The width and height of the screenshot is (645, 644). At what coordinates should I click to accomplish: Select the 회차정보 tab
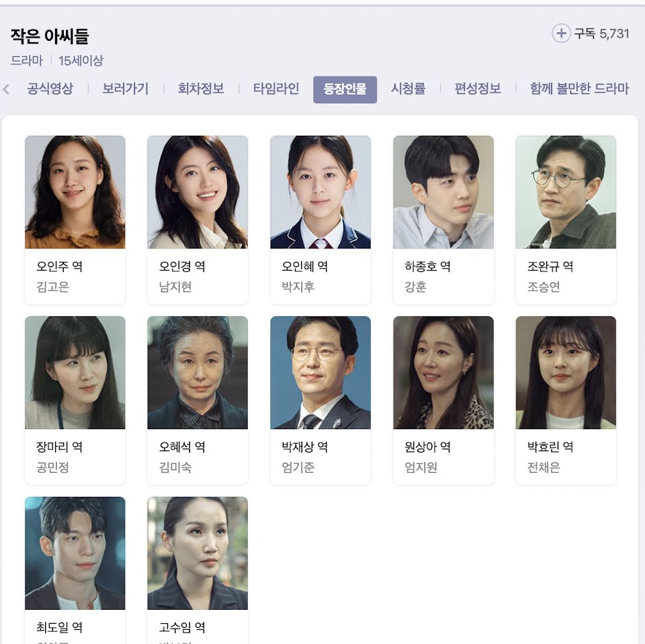(201, 89)
